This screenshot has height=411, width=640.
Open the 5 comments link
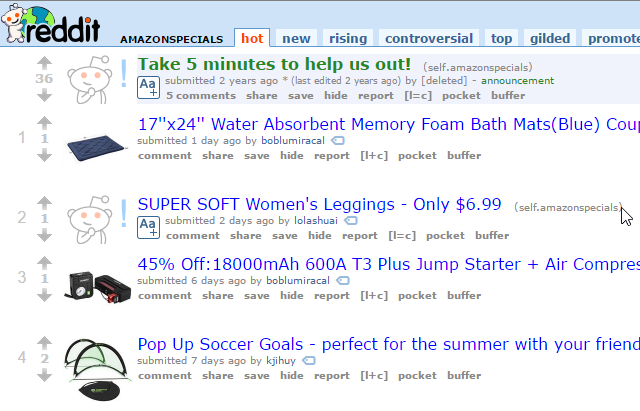click(201, 96)
